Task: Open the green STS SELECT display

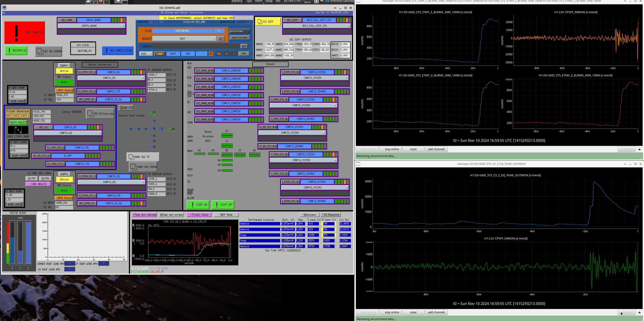Action: point(18,123)
